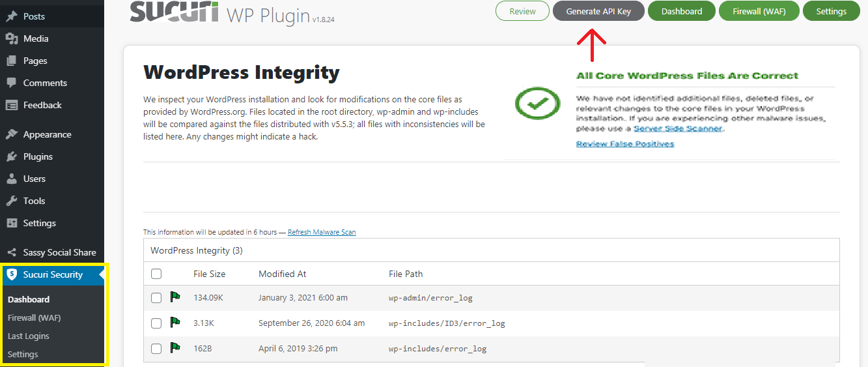Screen dimensions: 868x367
Task: Open Firewall (WAF) in sidebar submenu
Action: pos(34,317)
